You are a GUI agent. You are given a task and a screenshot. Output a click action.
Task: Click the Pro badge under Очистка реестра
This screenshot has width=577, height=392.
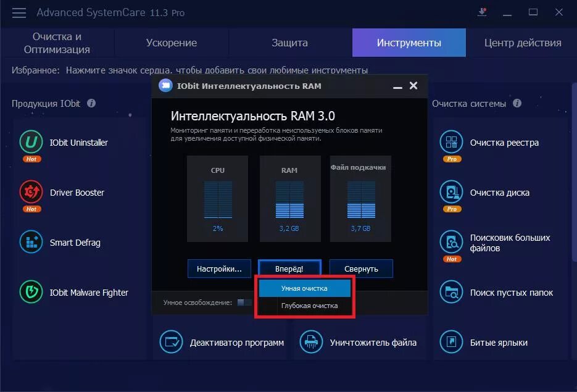point(452,159)
